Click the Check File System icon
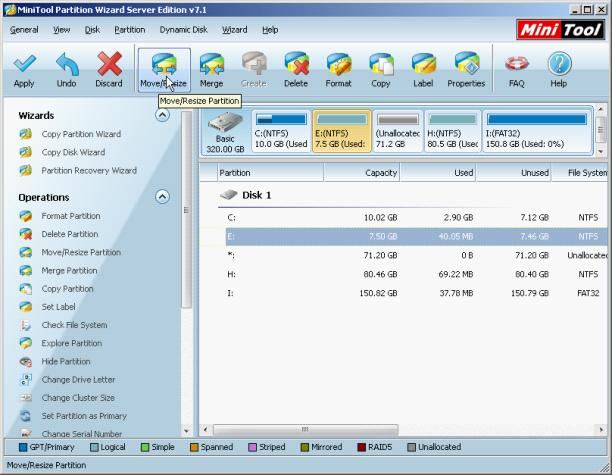Image resolution: width=612 pixels, height=475 pixels. pos(26,325)
